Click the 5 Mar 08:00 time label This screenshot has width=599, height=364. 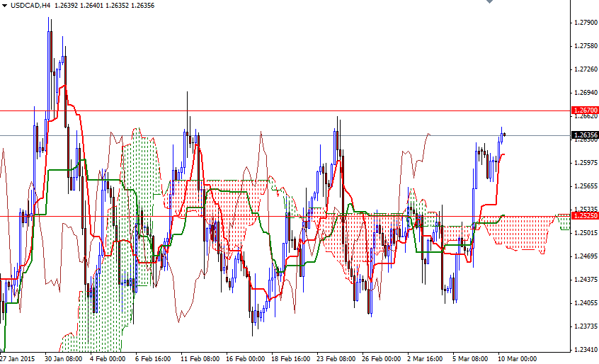pos(470,359)
